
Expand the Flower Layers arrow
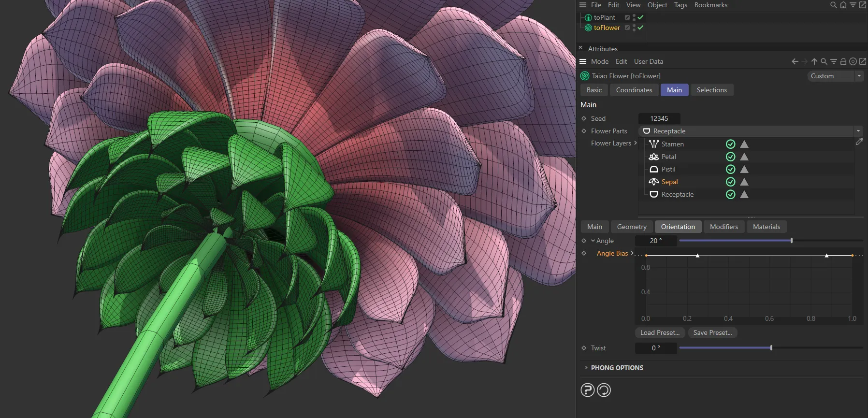click(636, 143)
